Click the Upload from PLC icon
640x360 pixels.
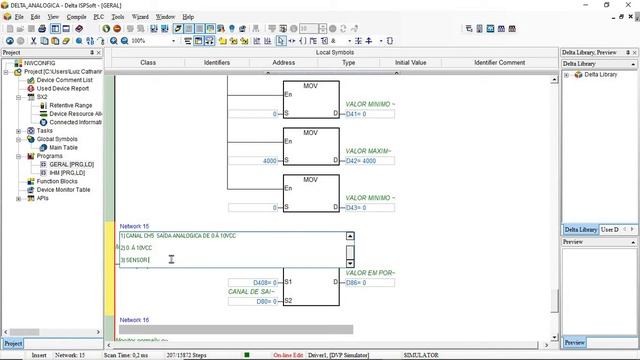click(x=164, y=29)
